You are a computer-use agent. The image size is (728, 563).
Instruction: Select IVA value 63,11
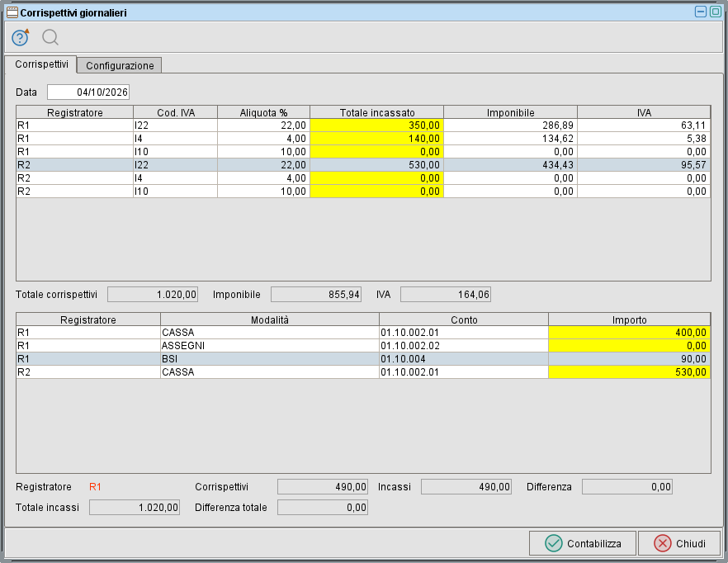(644, 125)
